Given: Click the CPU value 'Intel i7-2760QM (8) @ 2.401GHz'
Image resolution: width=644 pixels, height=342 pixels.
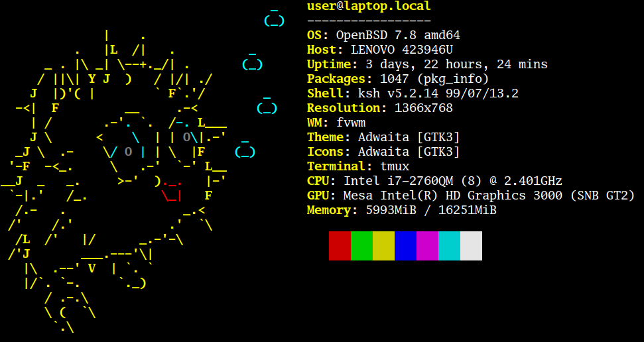Looking at the screenshot, I should [x=452, y=181].
